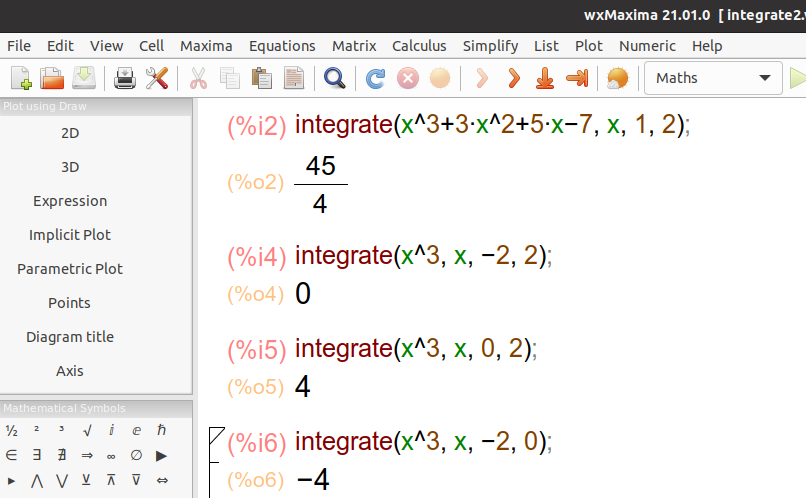The image size is (806, 498).
Task: Open the Simplify menu
Action: [490, 46]
